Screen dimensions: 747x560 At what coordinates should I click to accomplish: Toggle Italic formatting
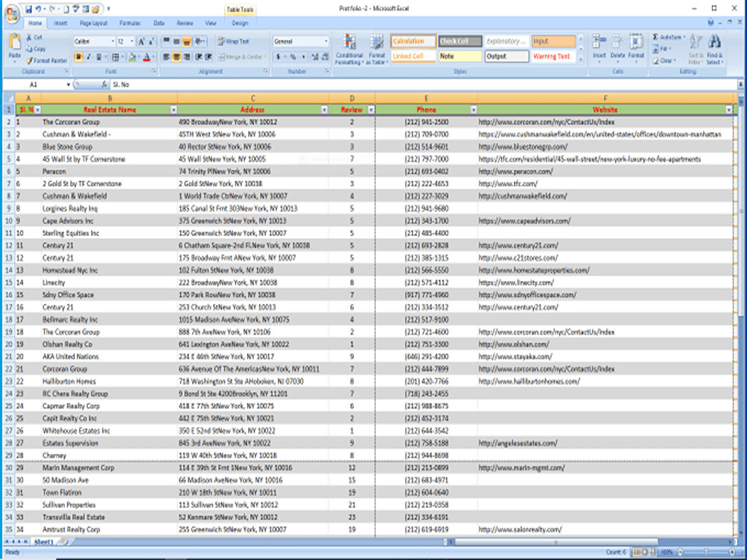click(89, 57)
